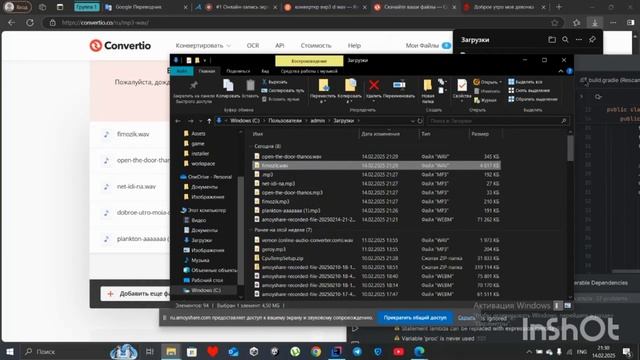Click the Copy to (Копировать в) folder icon
Viewport: 640px width, 360px height.
coord(350,85)
